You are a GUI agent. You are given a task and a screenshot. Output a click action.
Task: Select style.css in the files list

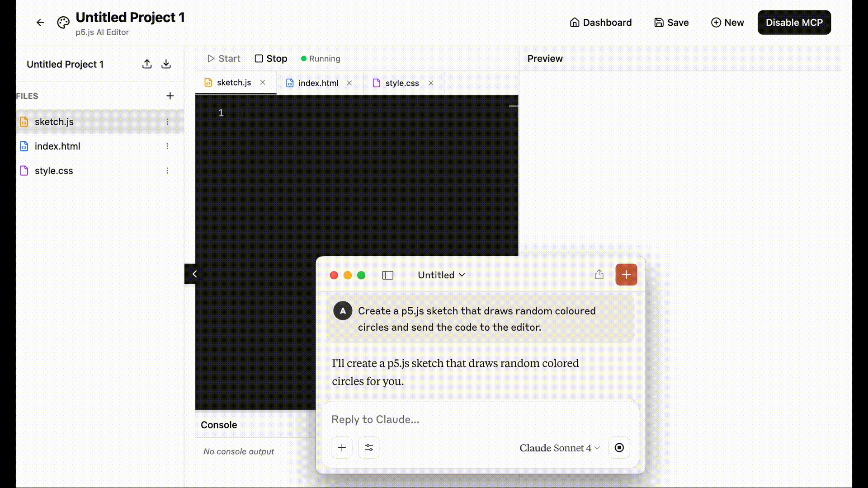100,170
